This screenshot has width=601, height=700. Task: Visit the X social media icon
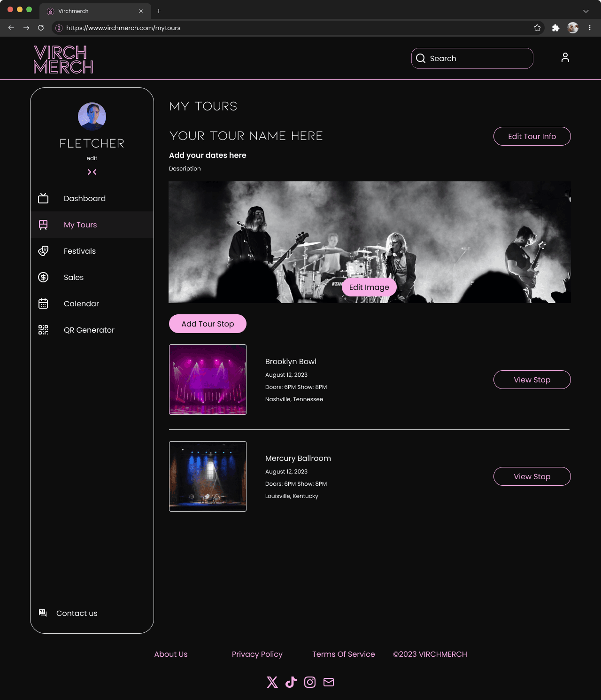click(272, 682)
